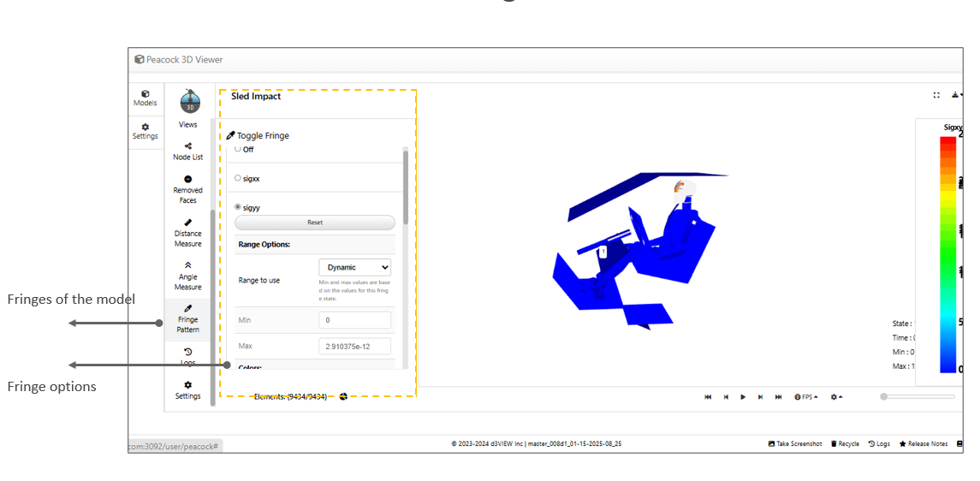Open the Fringe Pattern tool
Image resolution: width=980 pixels, height=481 pixels.
pos(188,319)
